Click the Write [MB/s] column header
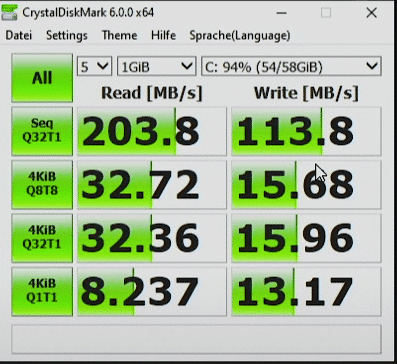Screen dimensions: 397x364 click(306, 93)
